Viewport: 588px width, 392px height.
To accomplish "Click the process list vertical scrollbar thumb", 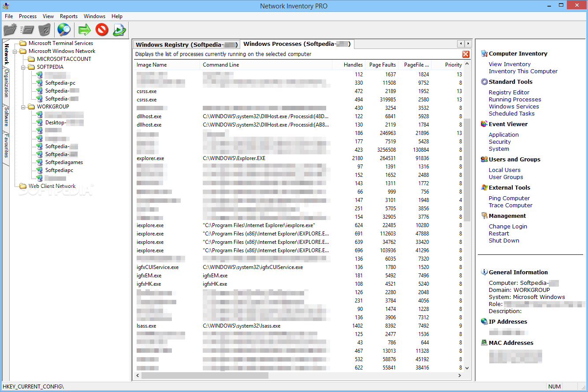I will (467, 170).
